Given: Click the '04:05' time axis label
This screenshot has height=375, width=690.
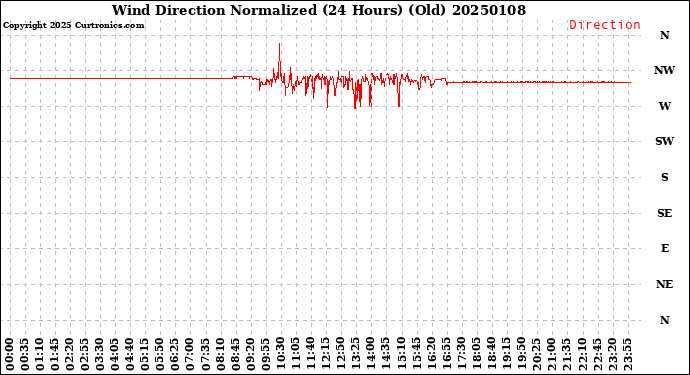Looking at the screenshot, I should pyautogui.click(x=115, y=355).
